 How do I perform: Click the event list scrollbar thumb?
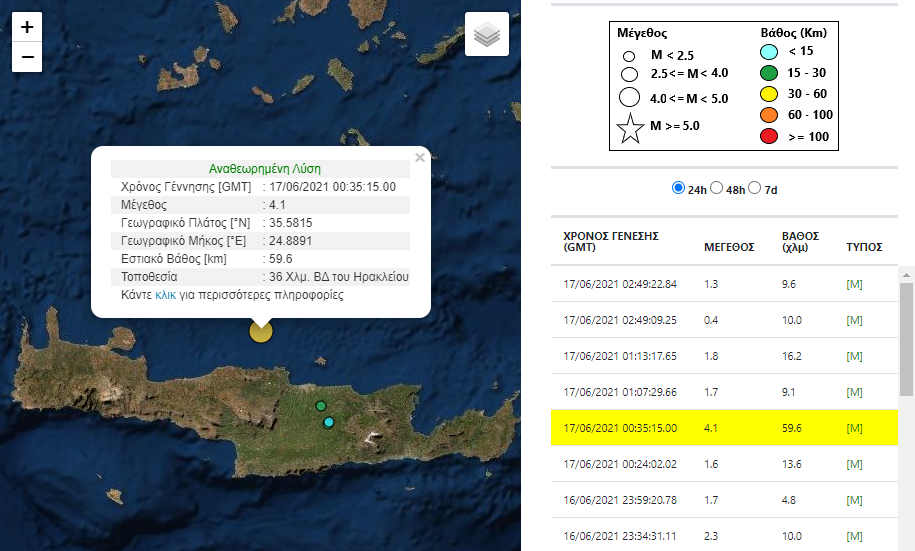[x=906, y=339]
